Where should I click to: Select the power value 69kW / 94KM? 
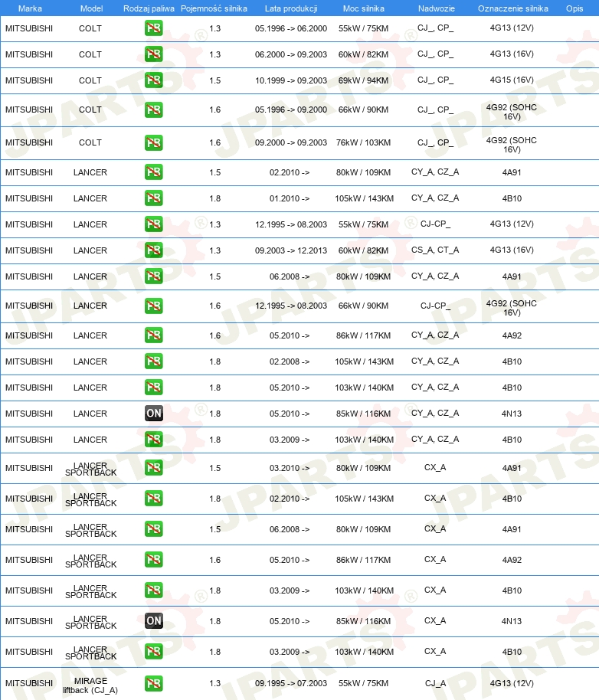[363, 80]
